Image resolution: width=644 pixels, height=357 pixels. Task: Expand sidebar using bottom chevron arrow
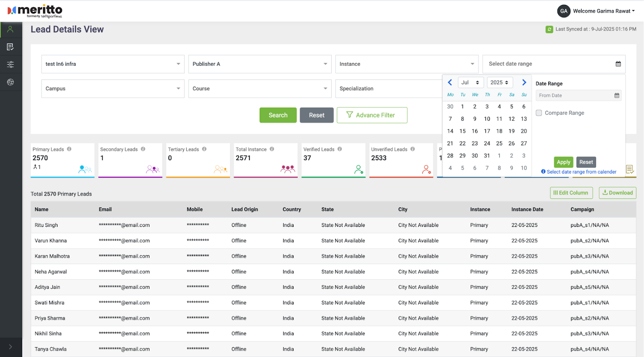[10, 347]
